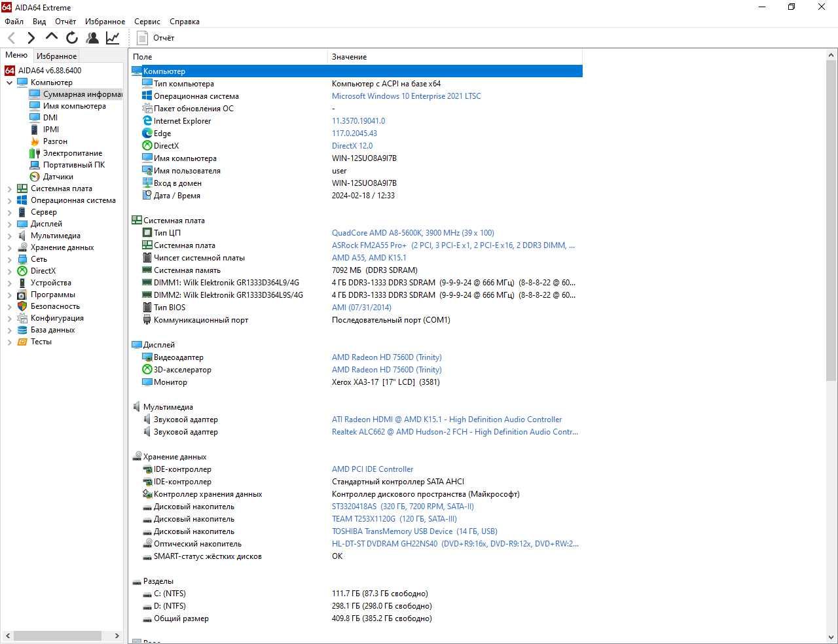Expand the Сервер tree node
The width and height of the screenshot is (838, 644).
(9, 212)
